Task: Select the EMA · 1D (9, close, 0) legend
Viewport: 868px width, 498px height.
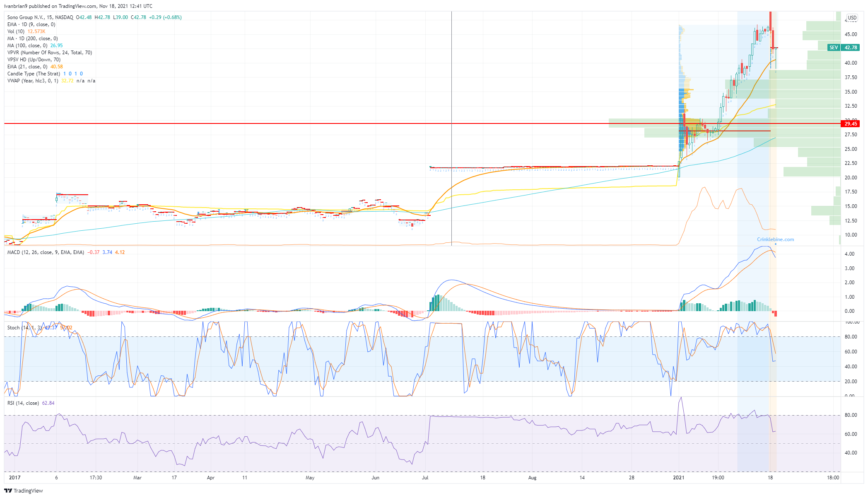Action: pyautogui.click(x=31, y=24)
